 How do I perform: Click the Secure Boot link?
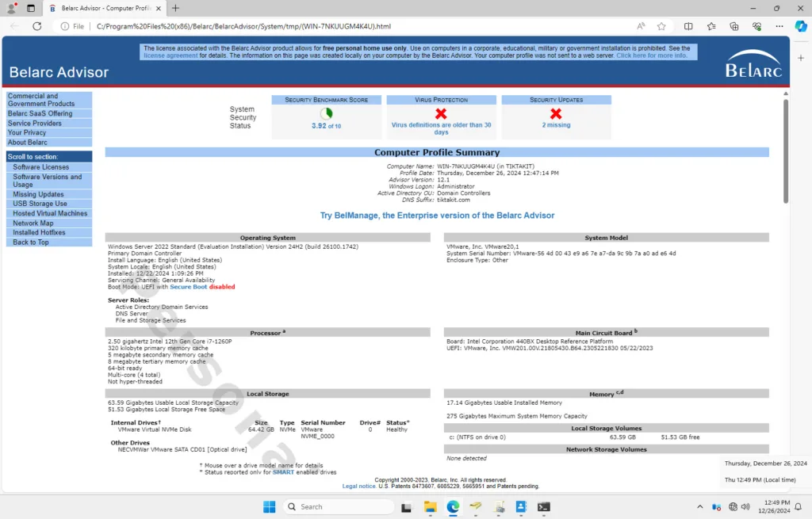(x=189, y=287)
